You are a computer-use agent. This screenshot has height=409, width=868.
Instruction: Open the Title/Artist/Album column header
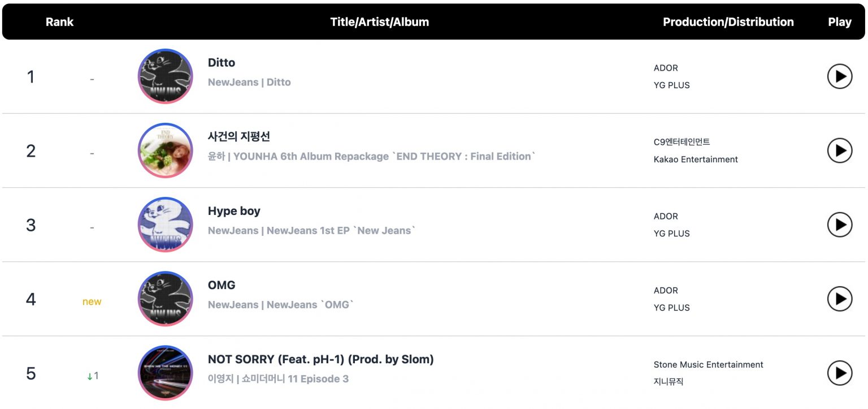[380, 21]
